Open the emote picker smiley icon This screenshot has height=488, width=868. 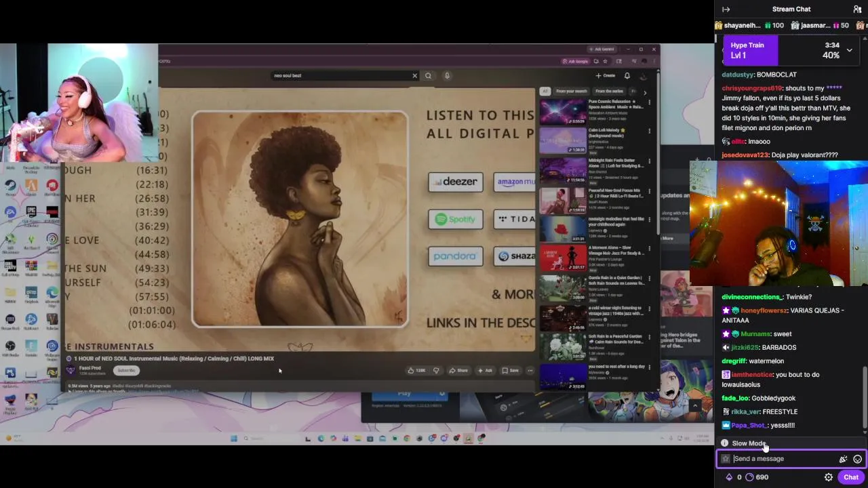(x=857, y=459)
